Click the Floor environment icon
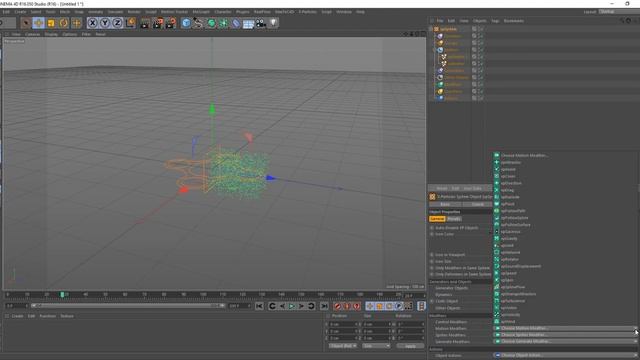640x360 pixels. click(x=248, y=23)
